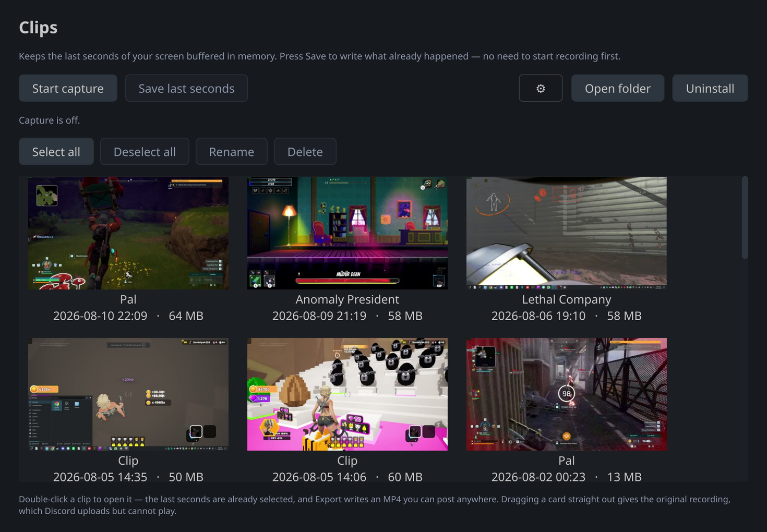Select the Anomaly President clip thumbnail
Image resolution: width=767 pixels, height=532 pixels.
coord(347,233)
